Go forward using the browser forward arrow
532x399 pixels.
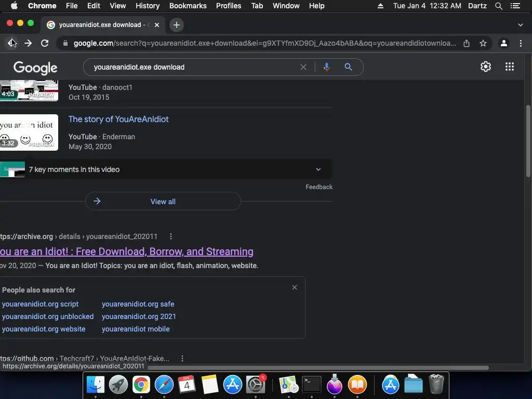tap(28, 43)
